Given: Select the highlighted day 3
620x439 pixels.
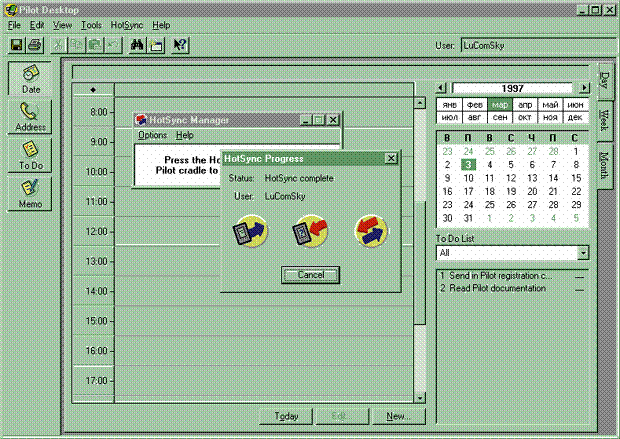Looking at the screenshot, I should point(469,165).
